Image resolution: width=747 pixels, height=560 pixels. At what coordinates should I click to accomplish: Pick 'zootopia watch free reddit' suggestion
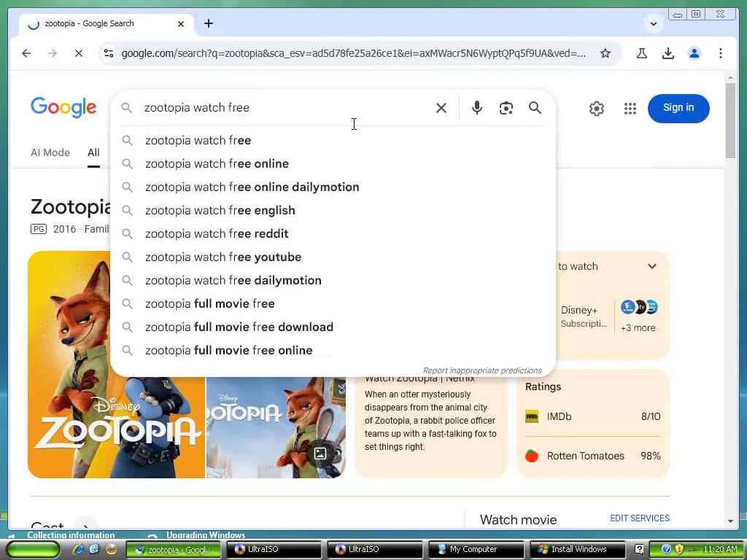(333, 234)
